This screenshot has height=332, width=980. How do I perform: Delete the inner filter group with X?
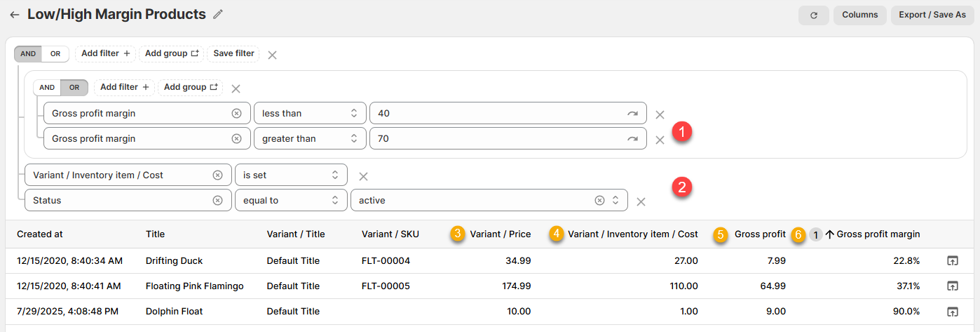(x=236, y=88)
